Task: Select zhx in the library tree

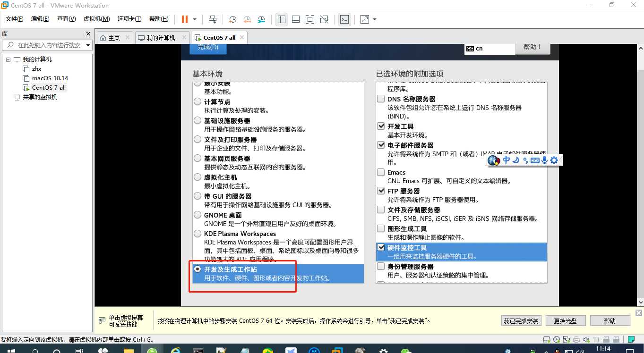Action: [x=37, y=69]
